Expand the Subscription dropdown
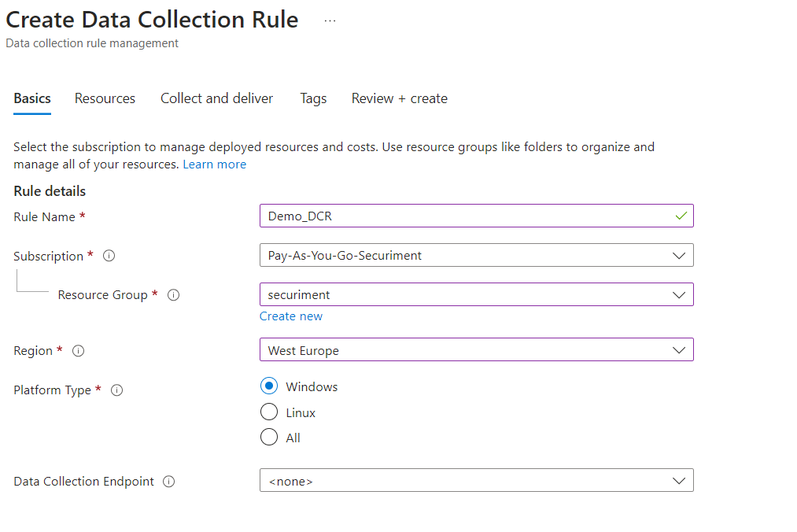 pyautogui.click(x=476, y=255)
